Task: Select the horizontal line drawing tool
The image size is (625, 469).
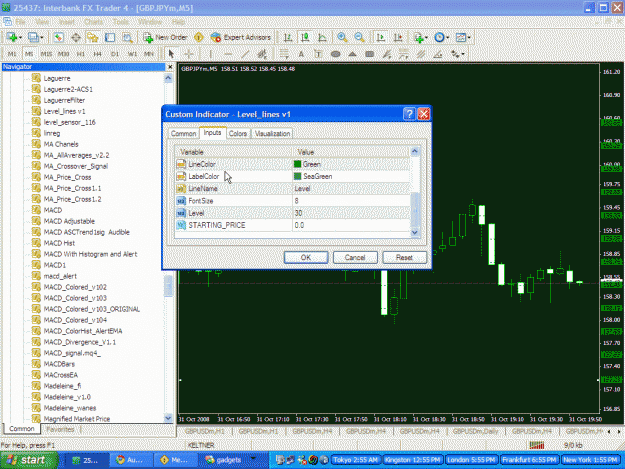Action: tap(228, 54)
